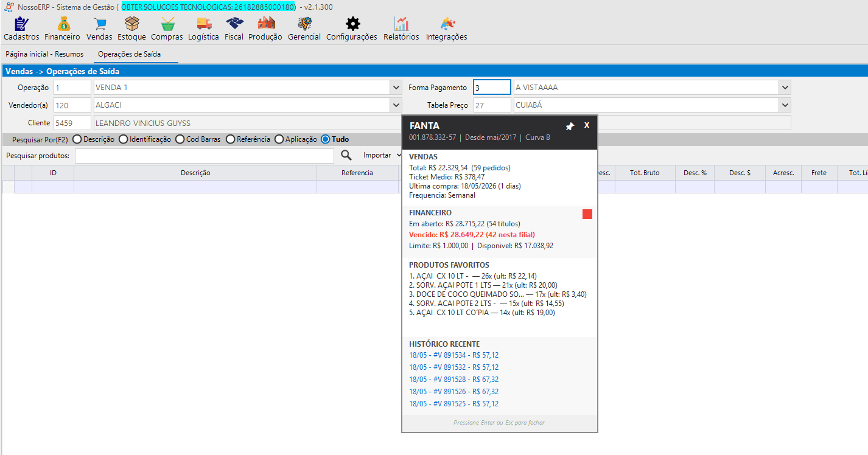Click favorite SORV. AÇAI POTE 1 LTS
The height and width of the screenshot is (455, 868).
click(x=483, y=285)
